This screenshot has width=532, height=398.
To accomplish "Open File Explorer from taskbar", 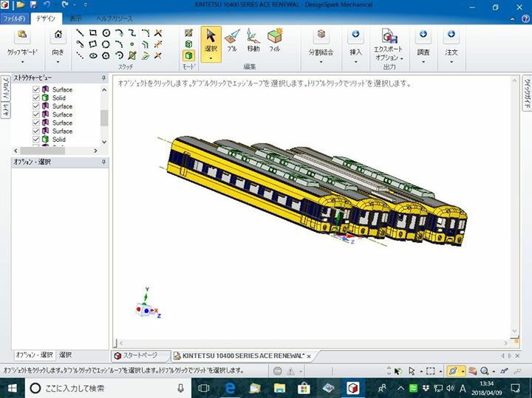I will click(x=279, y=388).
